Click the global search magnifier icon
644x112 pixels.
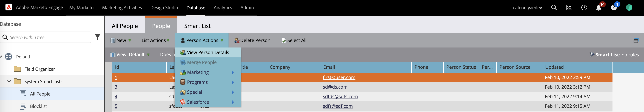554,8
